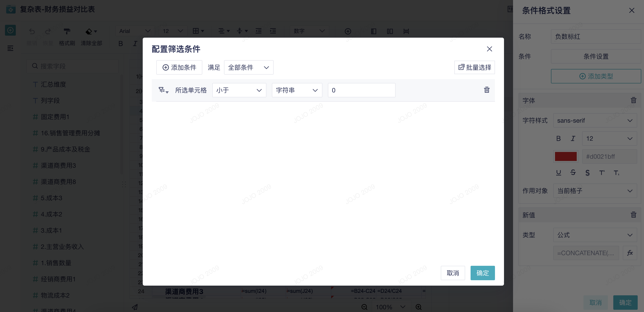Delete the 字体 formatting rule
Image resolution: width=644 pixels, height=312 pixels.
[x=634, y=100]
